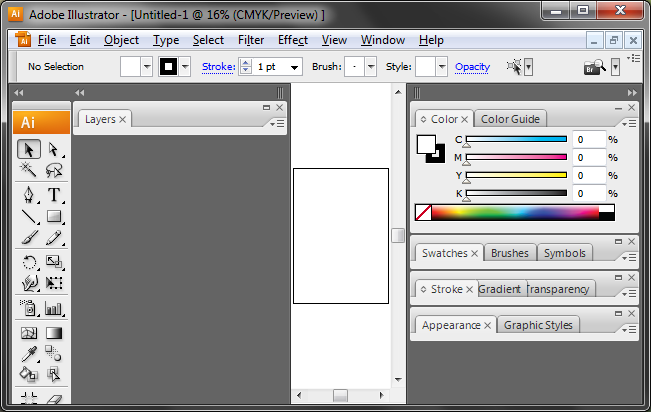
Task: Select the Direct Selection tool (white arrow)
Action: [54, 150]
